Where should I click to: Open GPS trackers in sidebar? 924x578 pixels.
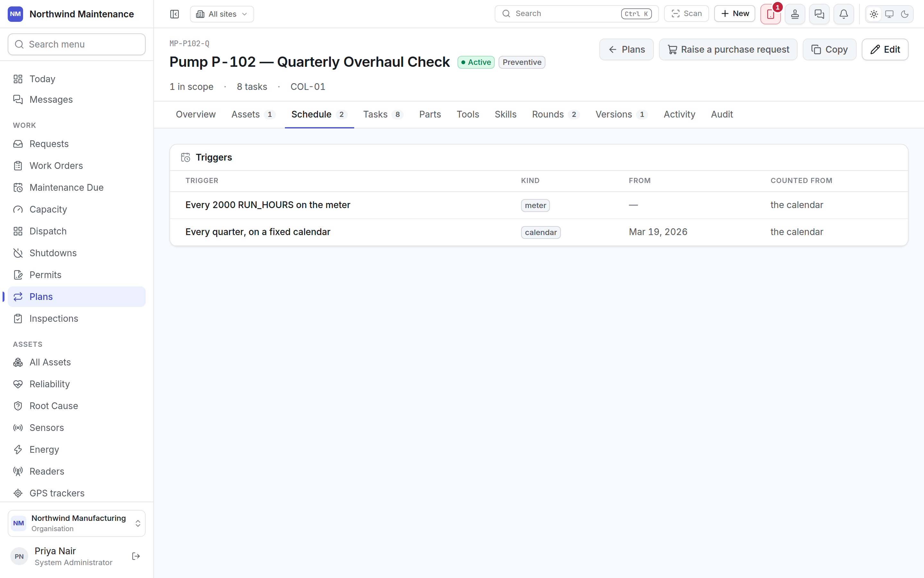[x=76, y=493]
